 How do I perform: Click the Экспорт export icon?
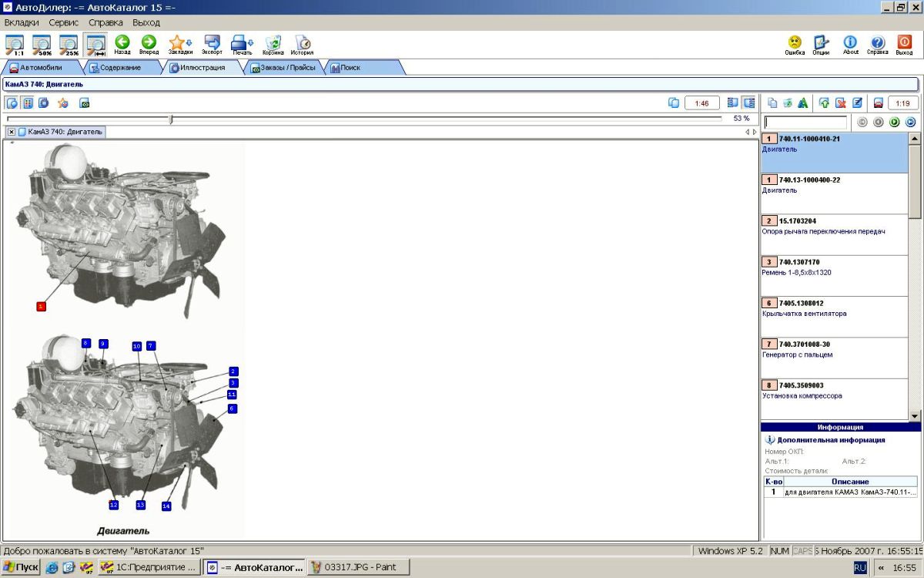pyautogui.click(x=212, y=45)
